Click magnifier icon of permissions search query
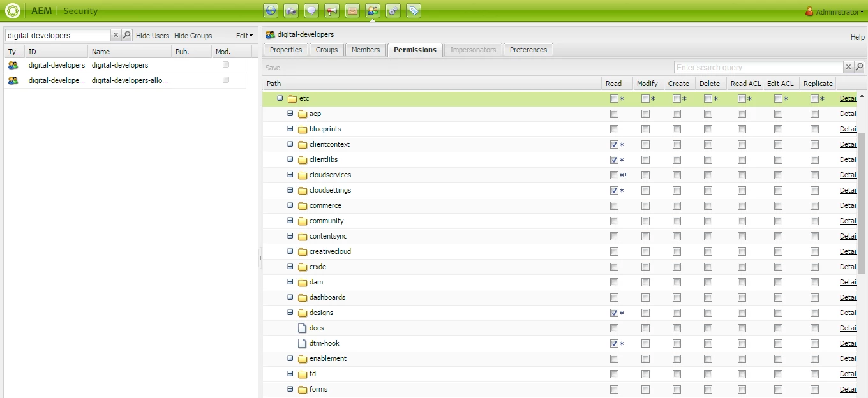The image size is (868, 398). pos(860,67)
